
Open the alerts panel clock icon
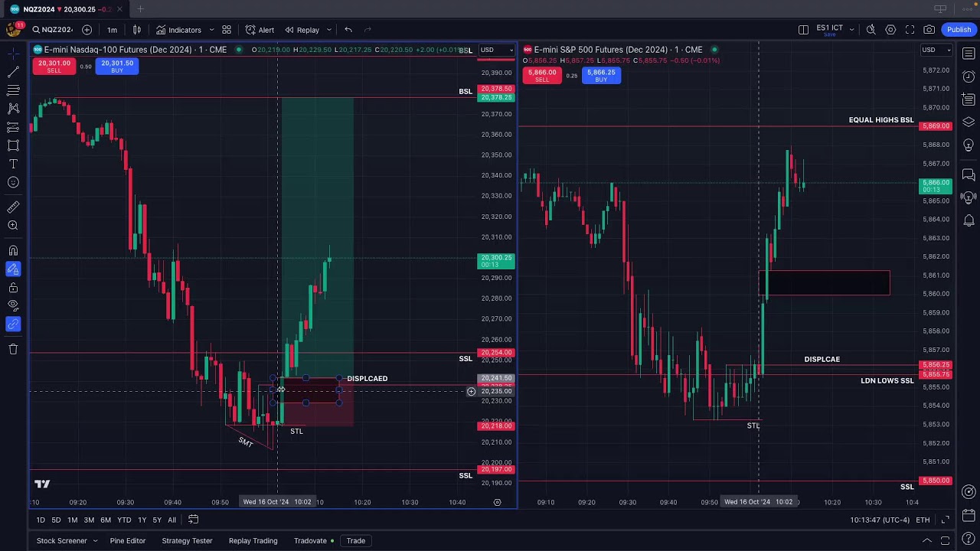coord(969,77)
